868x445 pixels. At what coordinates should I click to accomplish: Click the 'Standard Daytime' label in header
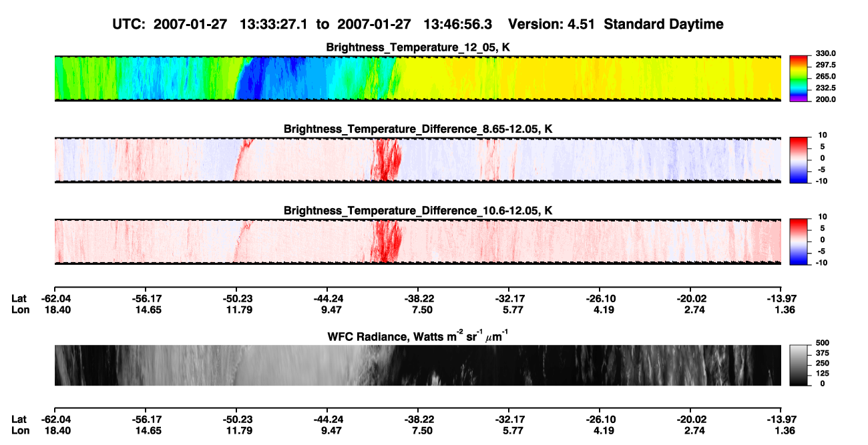pyautogui.click(x=662, y=24)
